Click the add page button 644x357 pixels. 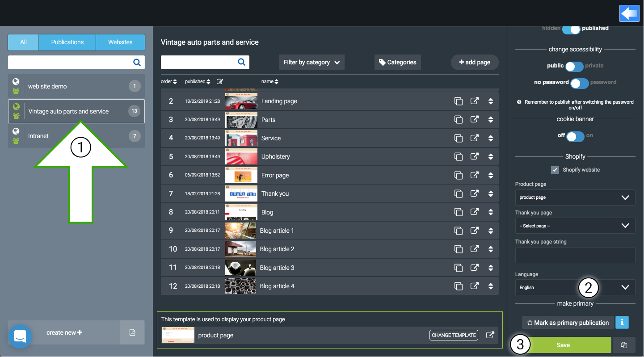[x=474, y=63]
